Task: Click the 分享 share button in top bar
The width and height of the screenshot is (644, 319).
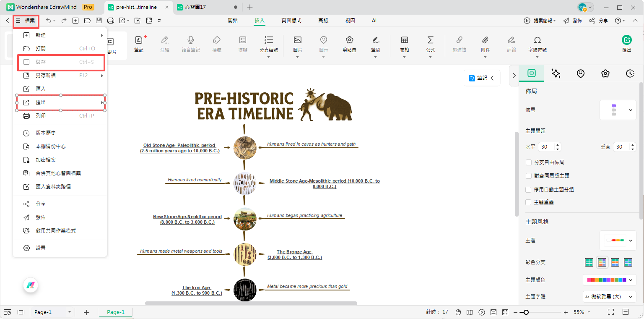Action: [598, 21]
